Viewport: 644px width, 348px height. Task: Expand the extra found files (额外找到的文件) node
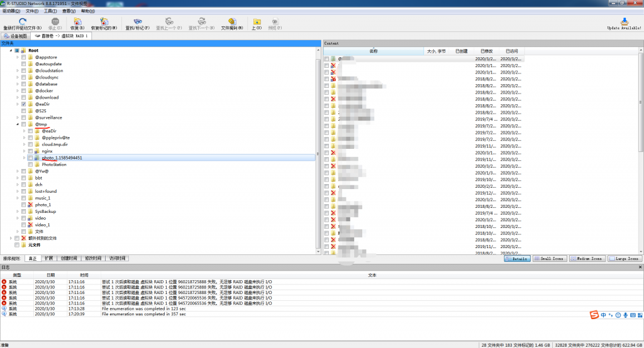click(11, 238)
